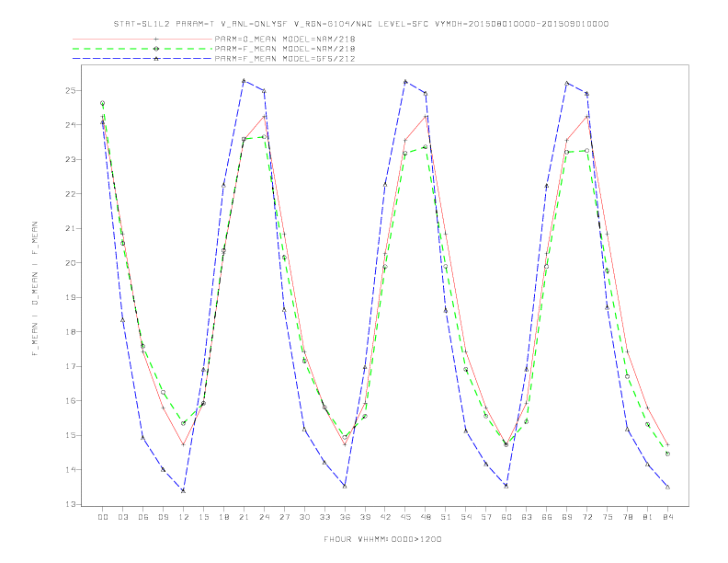Screen dimensions: 728x563
Task: Click x-axis forecast hour label 27
Action: [284, 517]
